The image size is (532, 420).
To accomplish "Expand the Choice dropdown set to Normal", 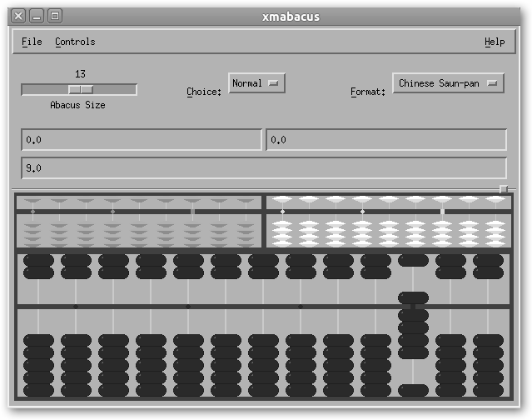I will (x=256, y=83).
